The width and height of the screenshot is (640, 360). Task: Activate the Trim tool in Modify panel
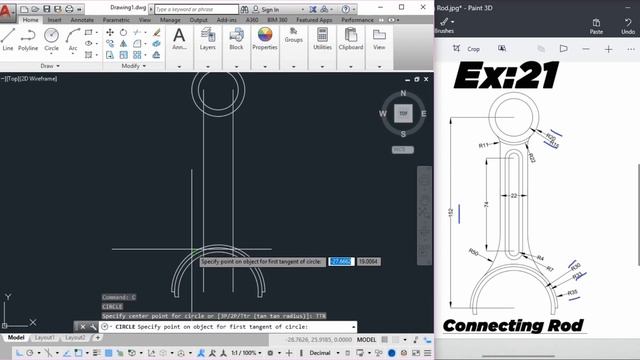point(137,32)
